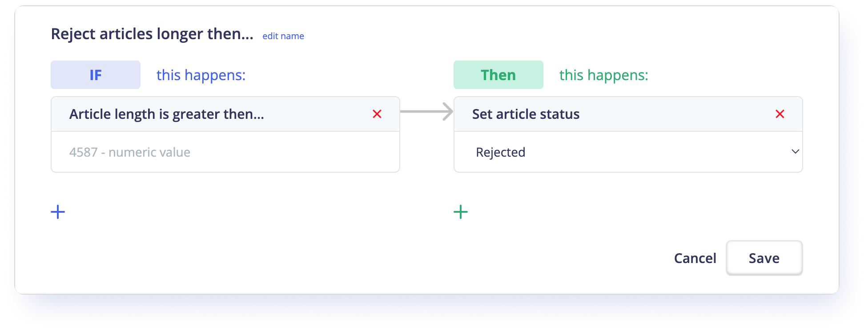868x332 pixels.
Task: Select the blue IF badge
Action: 96,75
